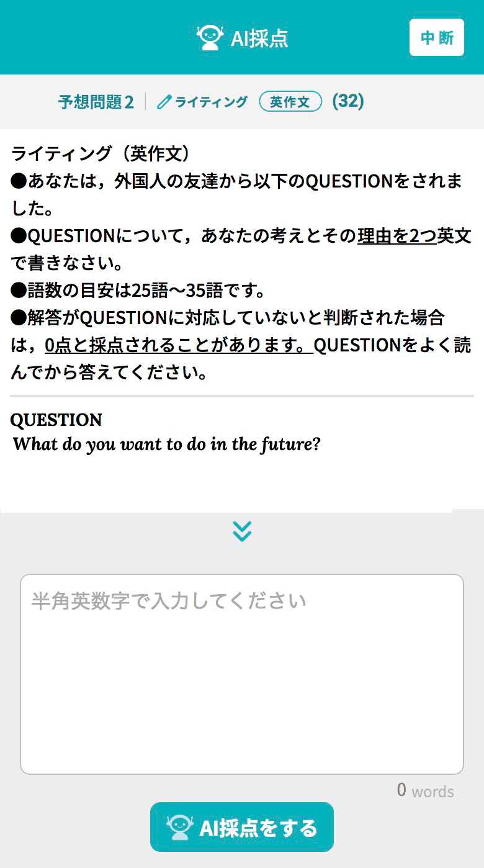Click the bold QUESTION heading
This screenshot has width=484, height=868.
point(56,420)
